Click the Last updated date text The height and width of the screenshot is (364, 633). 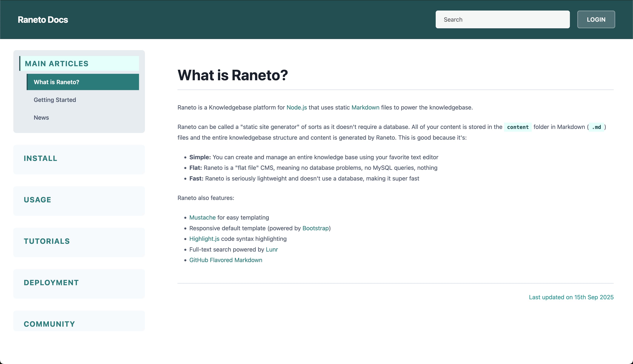(x=571, y=297)
